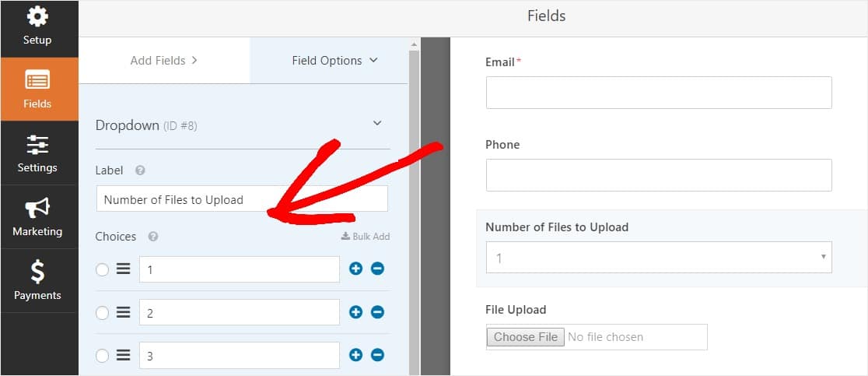Set choice 3 as default radio
The height and width of the screenshot is (376, 868).
click(x=103, y=357)
